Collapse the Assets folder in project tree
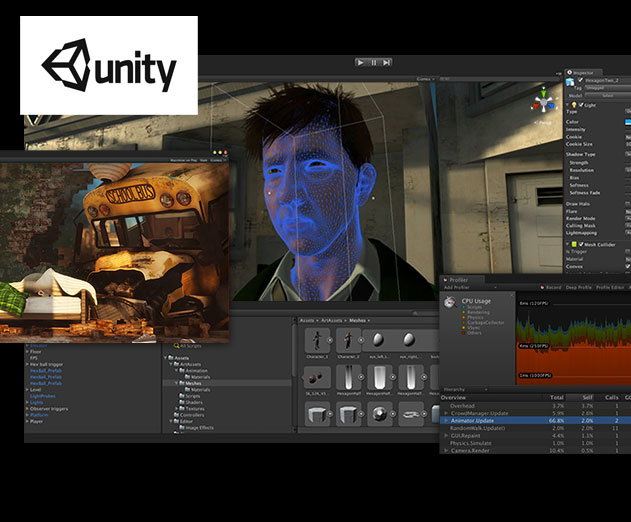Image resolution: width=631 pixels, height=522 pixels. coord(165,358)
